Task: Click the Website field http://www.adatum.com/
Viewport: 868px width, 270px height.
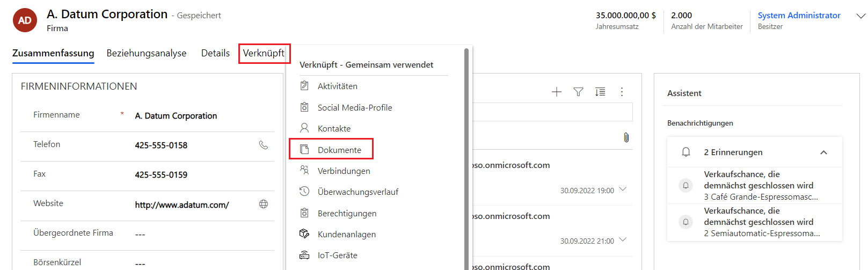Action: click(x=182, y=205)
